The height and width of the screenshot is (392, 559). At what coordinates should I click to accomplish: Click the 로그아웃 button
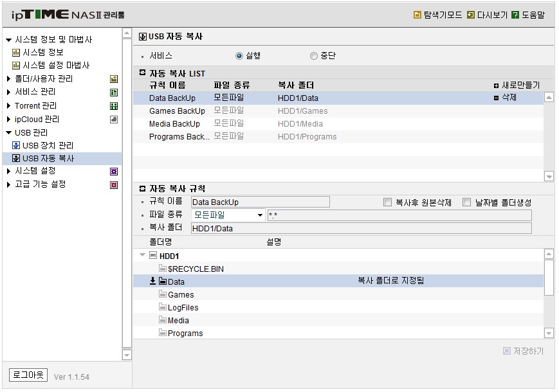point(28,375)
